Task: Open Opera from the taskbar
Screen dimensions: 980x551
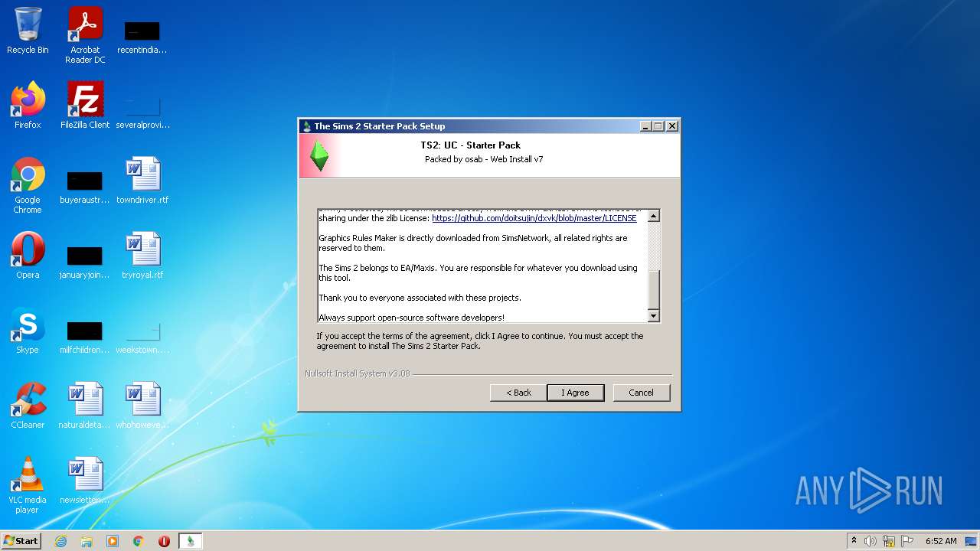Action: click(x=164, y=541)
